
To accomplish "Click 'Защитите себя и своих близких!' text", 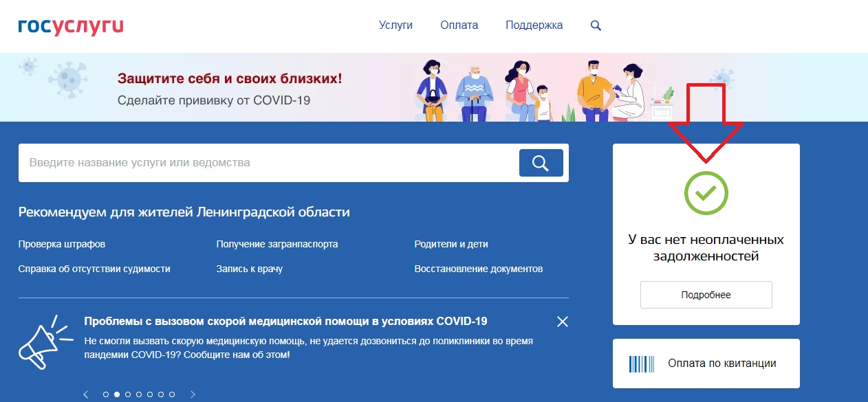I will click(230, 78).
